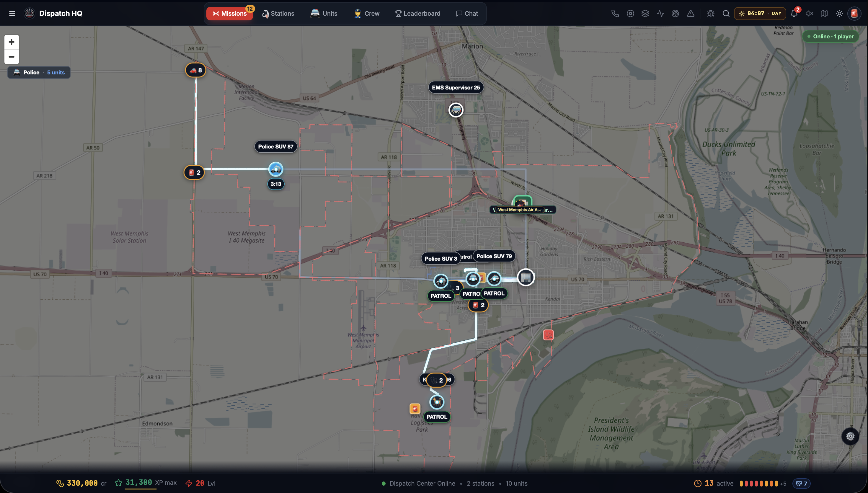Click the search magnifier icon
868x493 pixels.
[726, 14]
